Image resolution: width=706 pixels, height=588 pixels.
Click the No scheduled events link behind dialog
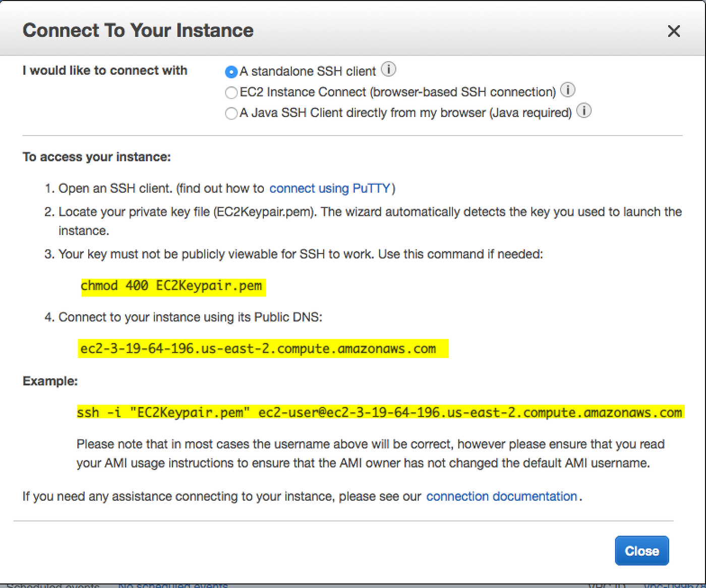(172, 585)
